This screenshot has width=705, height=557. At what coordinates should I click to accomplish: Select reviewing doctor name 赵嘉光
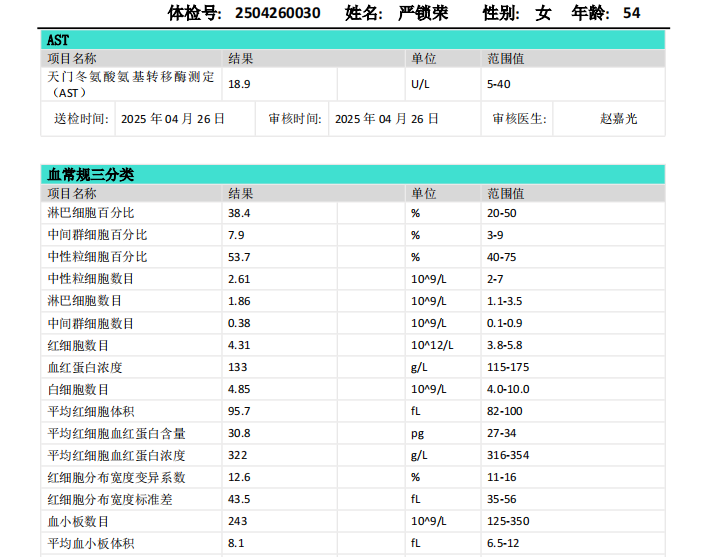[618, 118]
